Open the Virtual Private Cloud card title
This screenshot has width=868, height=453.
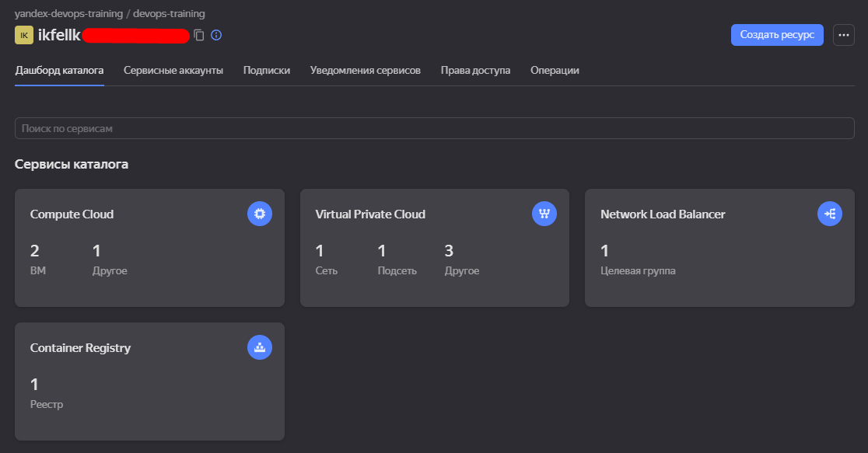click(370, 214)
